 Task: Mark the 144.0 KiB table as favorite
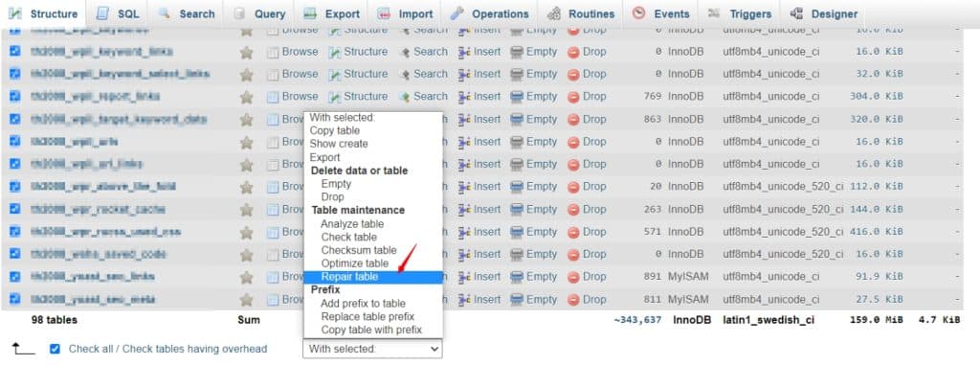(247, 210)
